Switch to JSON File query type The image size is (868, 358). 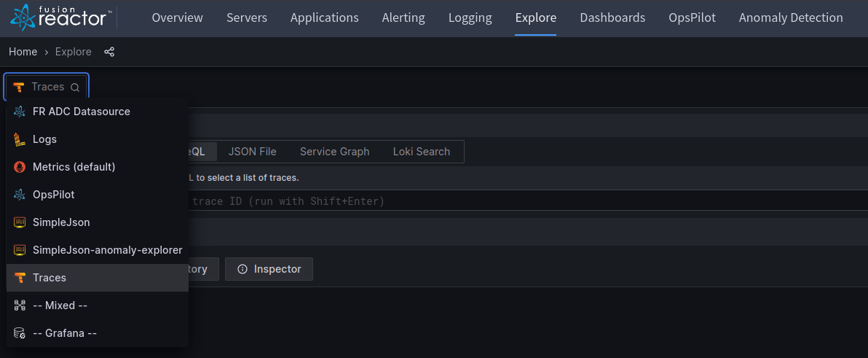[253, 151]
